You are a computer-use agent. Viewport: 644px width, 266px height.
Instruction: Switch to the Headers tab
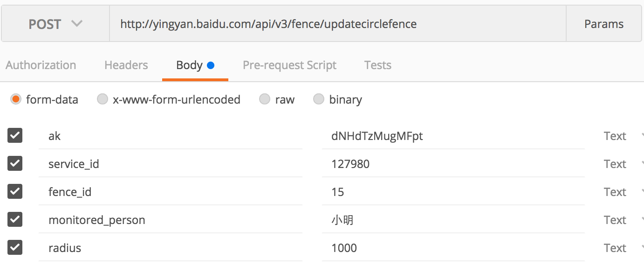(126, 65)
